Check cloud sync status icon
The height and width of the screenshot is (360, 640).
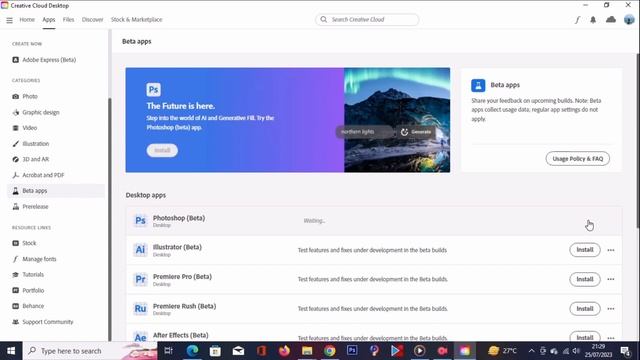coord(611,20)
